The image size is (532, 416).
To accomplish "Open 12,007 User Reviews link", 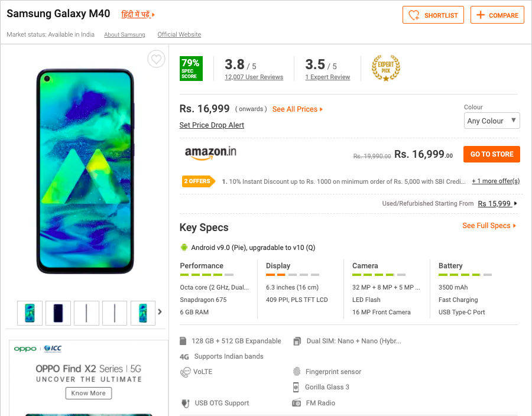I will (254, 77).
